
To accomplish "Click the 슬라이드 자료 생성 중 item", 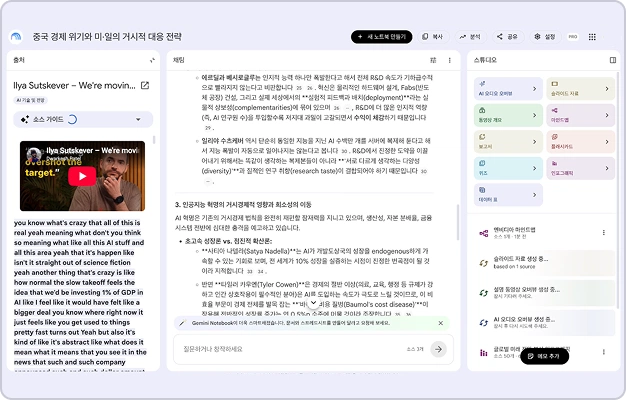I will [544, 263].
